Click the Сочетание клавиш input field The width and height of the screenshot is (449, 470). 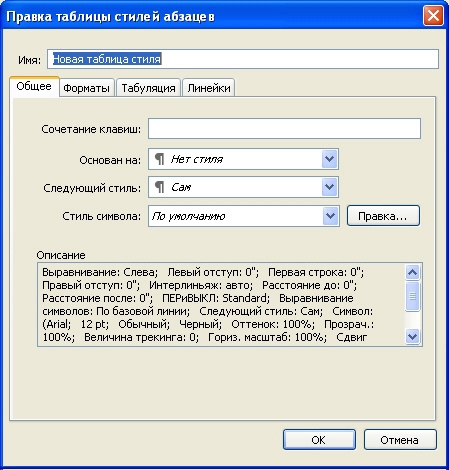tap(284, 128)
